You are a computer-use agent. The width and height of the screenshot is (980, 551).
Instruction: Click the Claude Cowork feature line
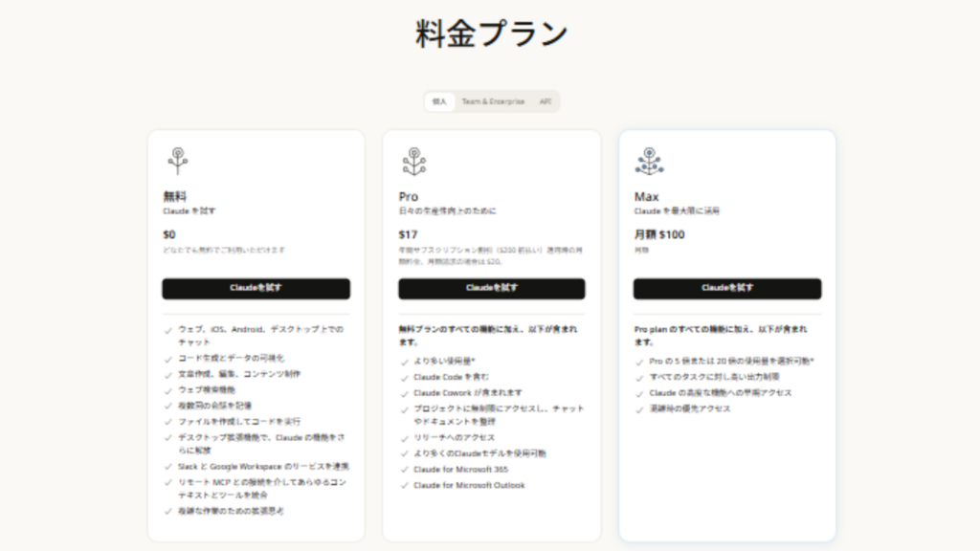(x=468, y=393)
